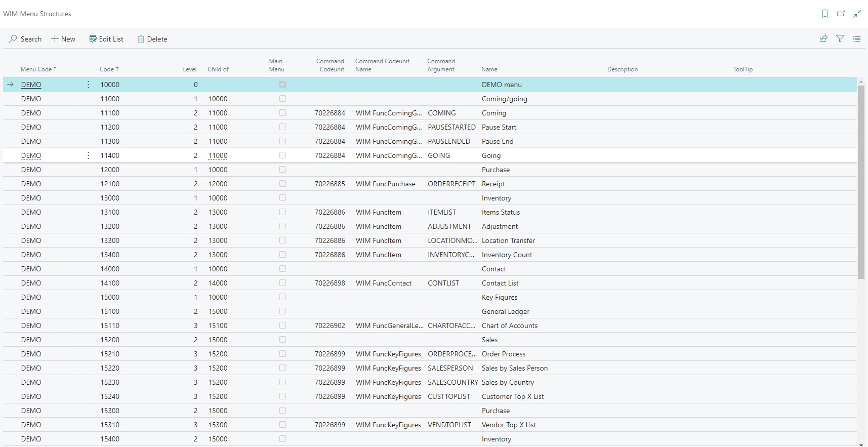Toggle Main Menu checkbox in Adjustment row
This screenshot has width=868, height=447.
[x=282, y=226]
